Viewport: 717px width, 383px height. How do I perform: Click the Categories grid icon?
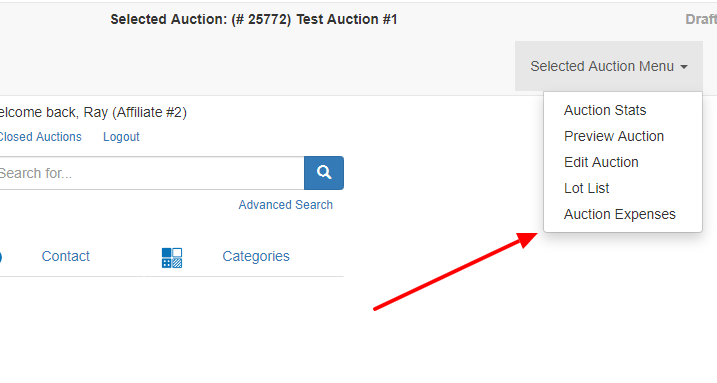pyautogui.click(x=172, y=258)
